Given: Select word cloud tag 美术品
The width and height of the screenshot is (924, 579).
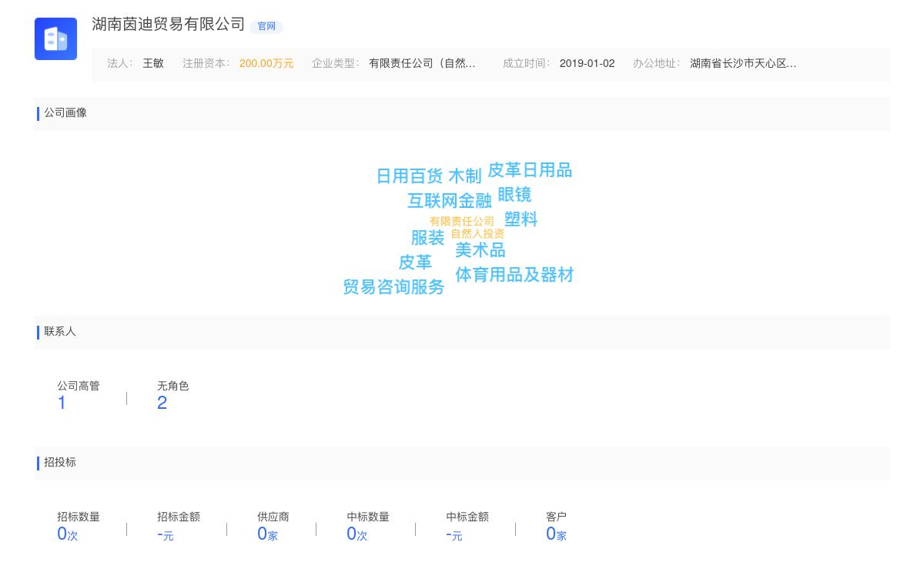Looking at the screenshot, I should (x=480, y=250).
